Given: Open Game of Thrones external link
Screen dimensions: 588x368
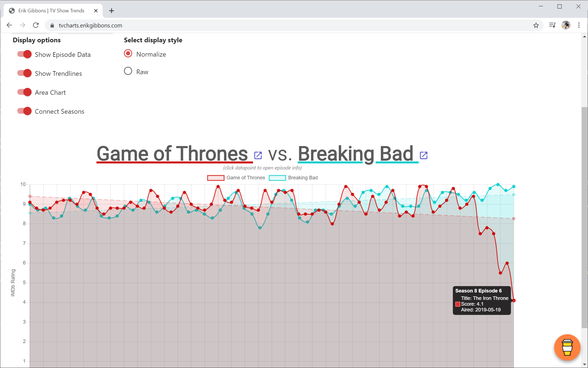Looking at the screenshot, I should coord(258,155).
